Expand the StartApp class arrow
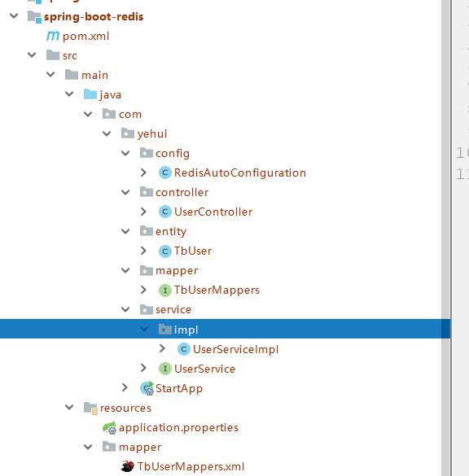469x476 pixels. (125, 387)
